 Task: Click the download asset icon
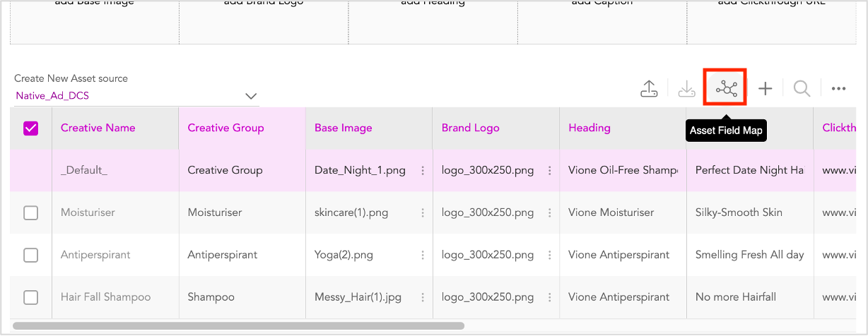pos(686,89)
